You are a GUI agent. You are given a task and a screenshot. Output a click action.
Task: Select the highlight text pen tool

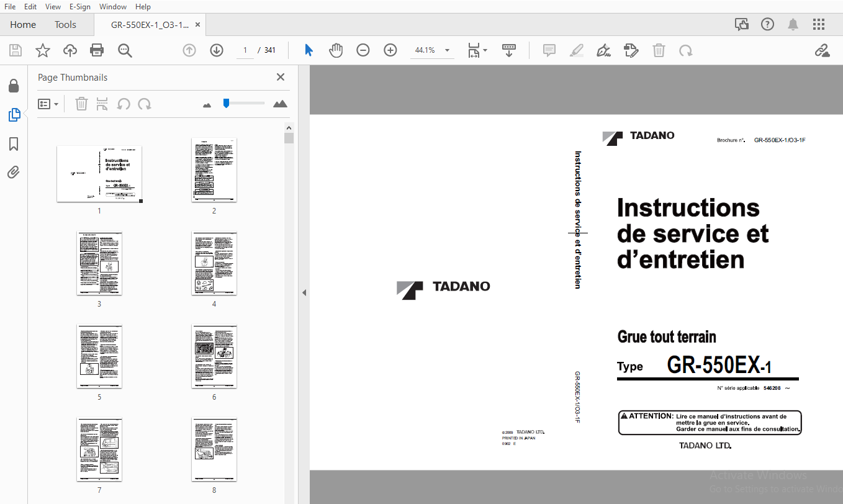click(577, 50)
